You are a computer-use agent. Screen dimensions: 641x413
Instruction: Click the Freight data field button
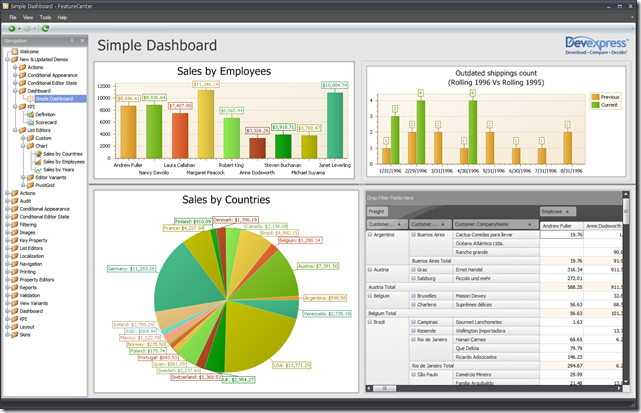coord(377,211)
